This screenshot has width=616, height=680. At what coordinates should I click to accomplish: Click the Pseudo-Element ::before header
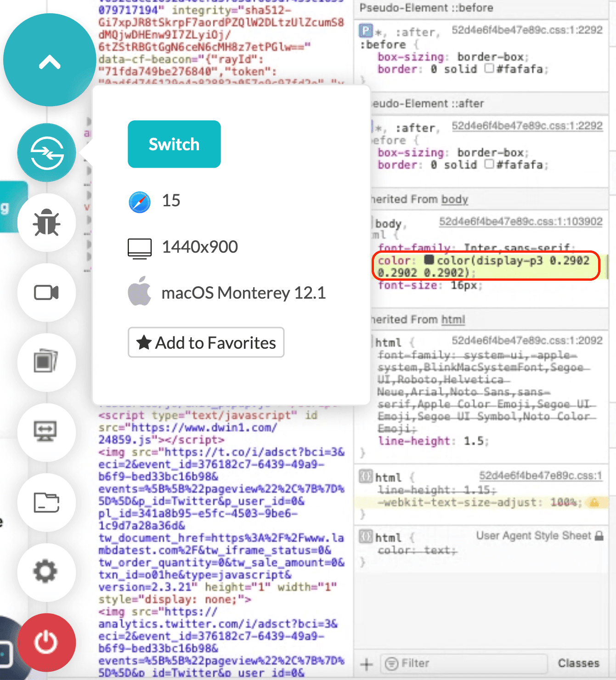[x=426, y=8]
